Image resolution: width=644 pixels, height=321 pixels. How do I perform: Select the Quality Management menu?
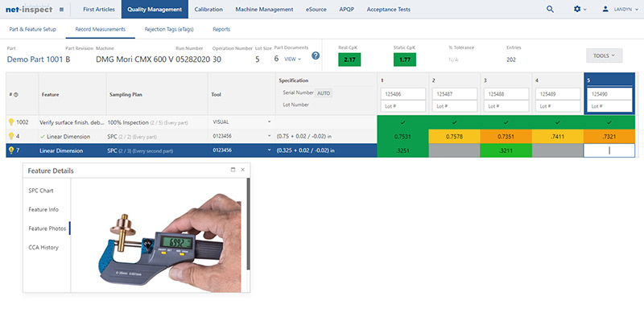(155, 9)
